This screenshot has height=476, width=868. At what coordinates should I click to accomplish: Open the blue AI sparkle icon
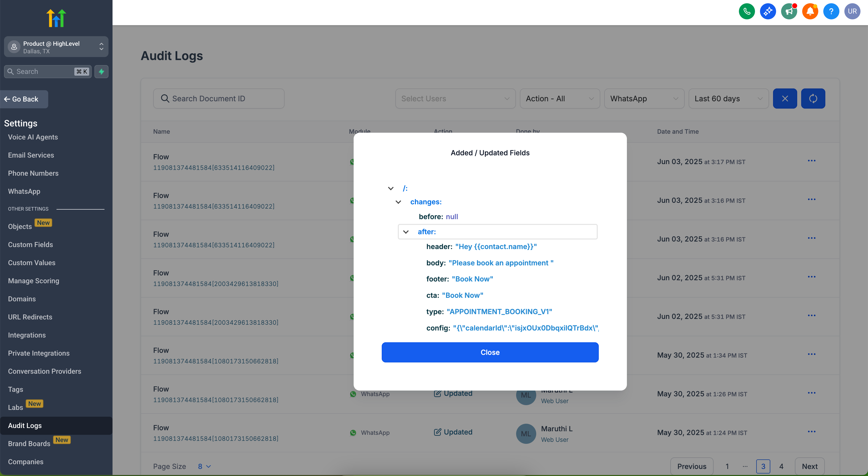click(x=768, y=12)
